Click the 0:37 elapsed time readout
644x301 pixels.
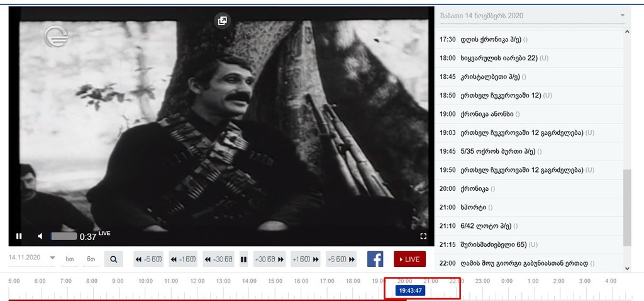[88, 237]
